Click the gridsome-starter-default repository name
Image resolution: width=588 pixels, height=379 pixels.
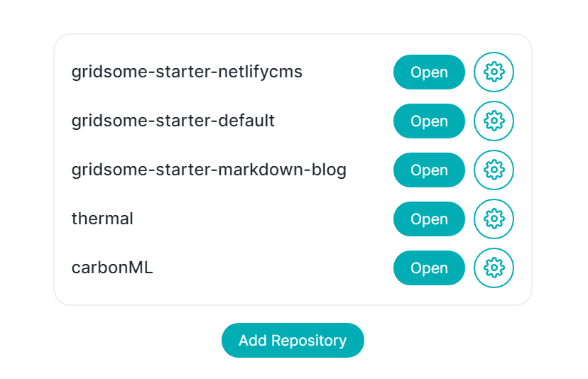coord(173,121)
